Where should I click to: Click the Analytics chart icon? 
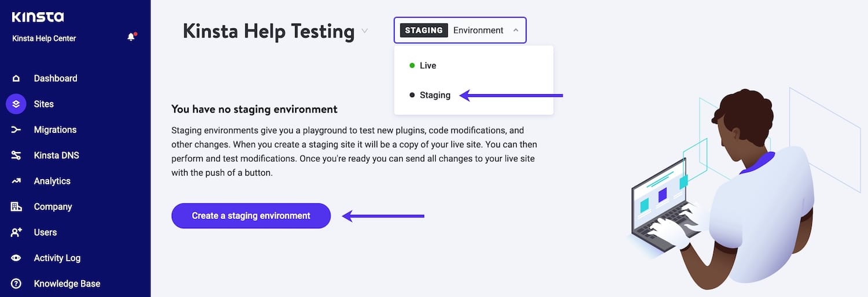16,181
